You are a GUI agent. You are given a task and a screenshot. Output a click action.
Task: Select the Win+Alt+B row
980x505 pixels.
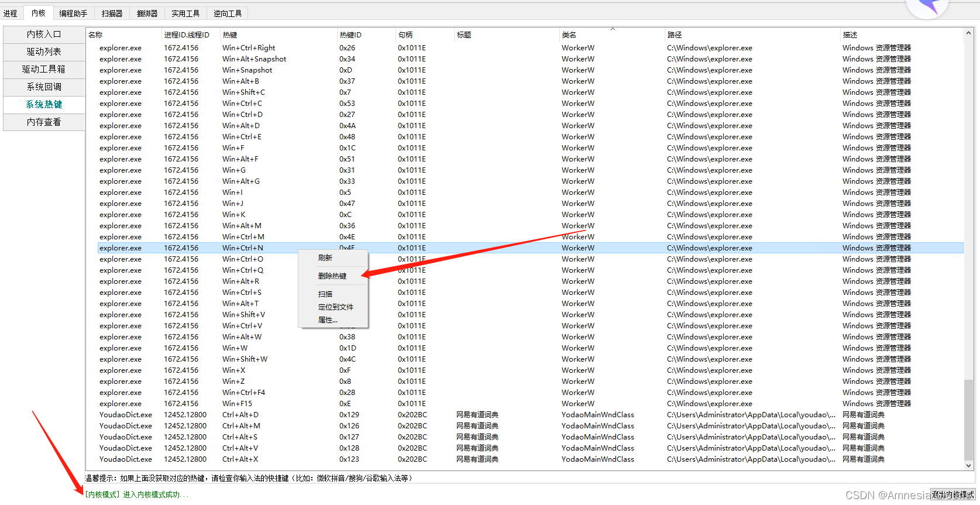click(x=530, y=81)
